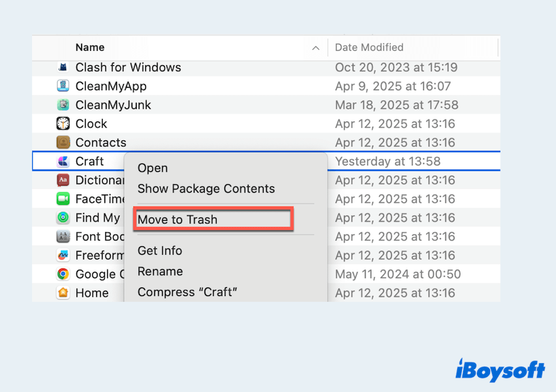Select the Google Chrome icon
The width and height of the screenshot is (556, 392).
click(63, 274)
